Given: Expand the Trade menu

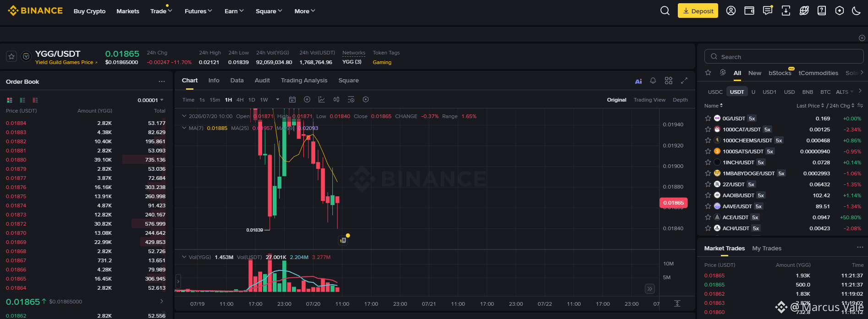Looking at the screenshot, I should pyautogui.click(x=161, y=11).
